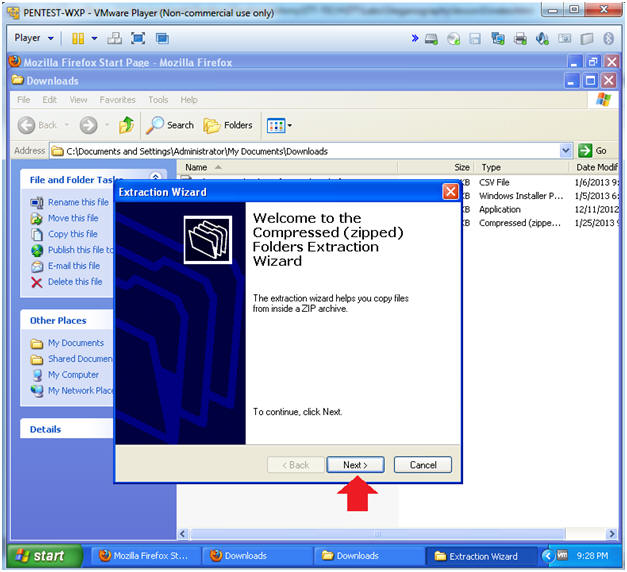Click the Compressed (zipped) type entry
The image size is (627, 572).
(520, 223)
